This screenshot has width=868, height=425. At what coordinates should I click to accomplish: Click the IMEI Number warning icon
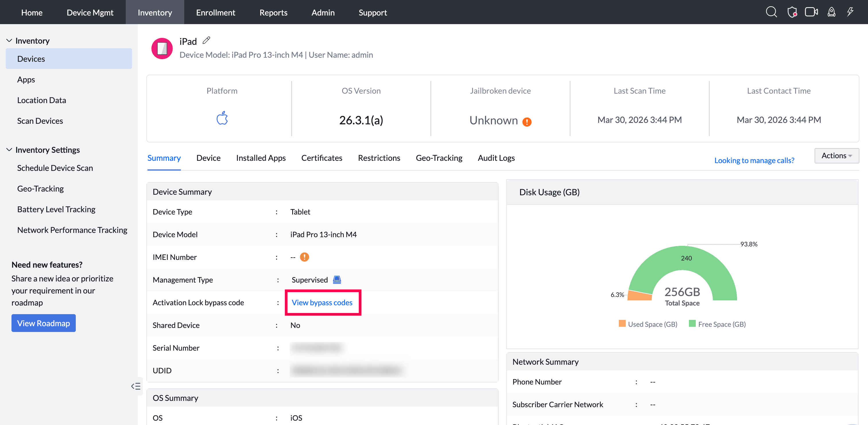tap(304, 257)
